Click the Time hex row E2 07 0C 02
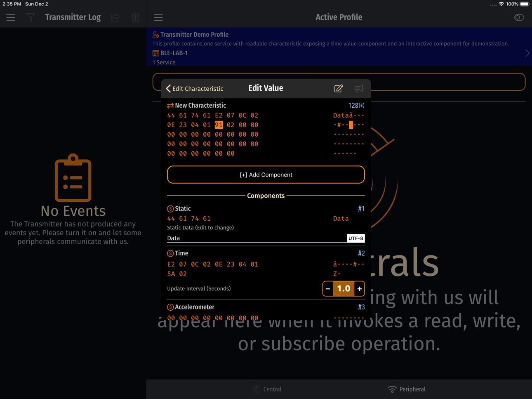The image size is (532, 399). click(x=213, y=264)
